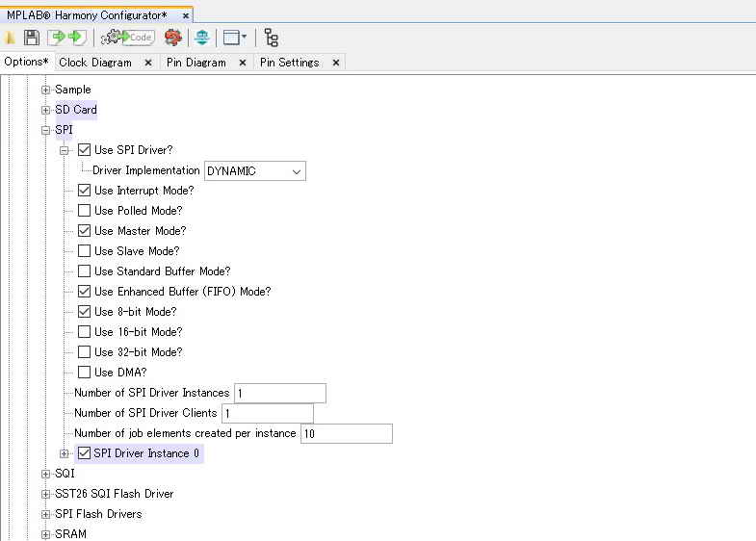Select the SRAM tree label
756x541 pixels.
point(70,534)
